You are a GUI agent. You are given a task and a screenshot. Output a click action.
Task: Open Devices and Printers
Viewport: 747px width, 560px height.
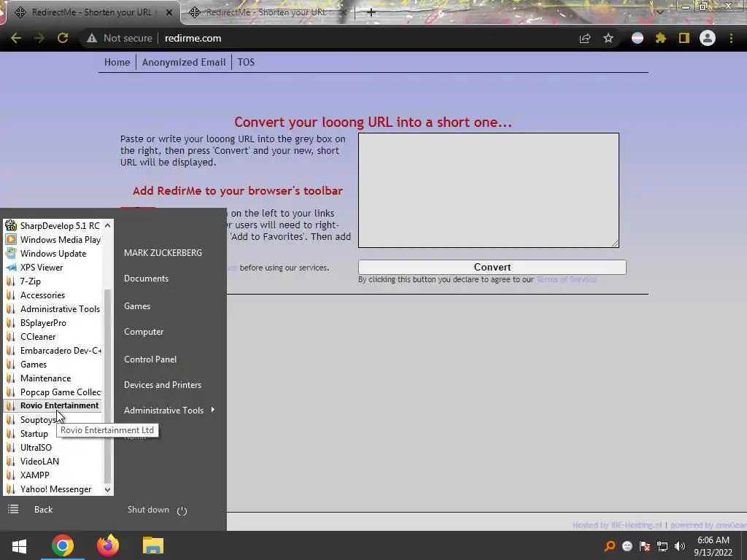163,385
